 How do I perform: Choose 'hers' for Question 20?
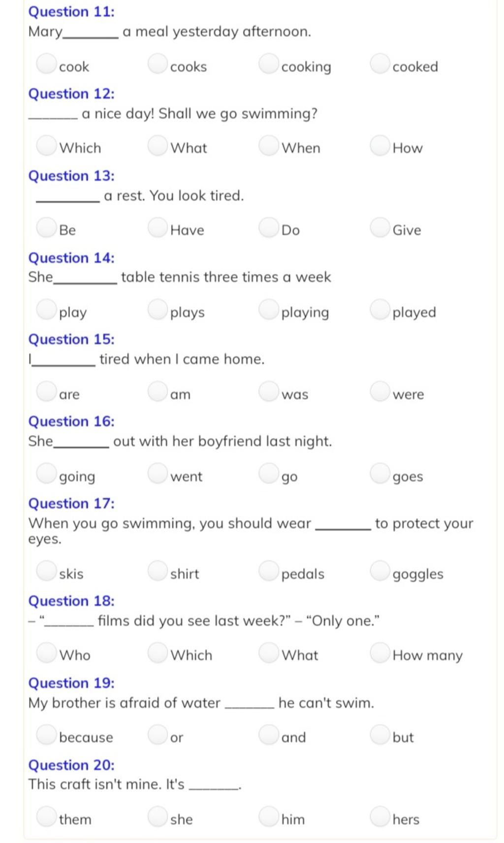[380, 816]
